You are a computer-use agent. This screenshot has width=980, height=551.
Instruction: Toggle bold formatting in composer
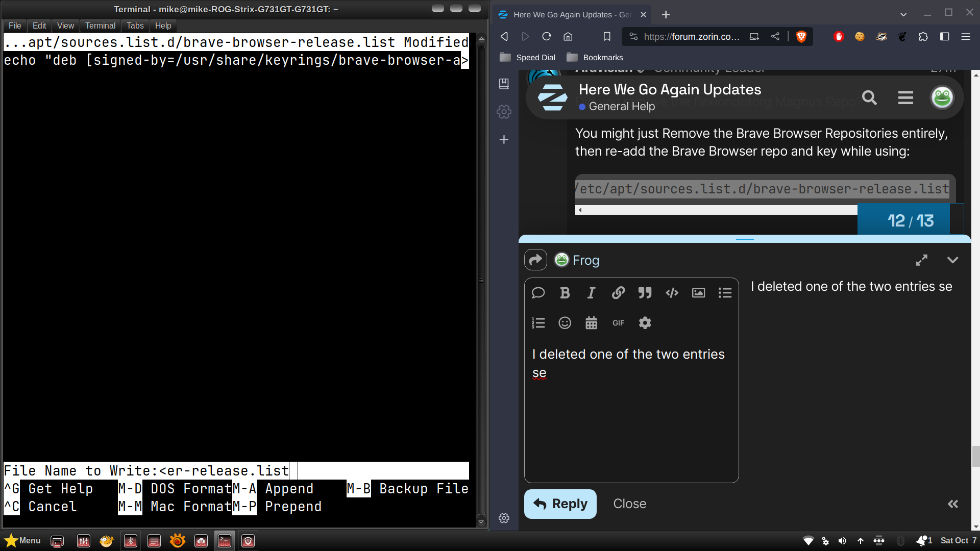coord(565,293)
